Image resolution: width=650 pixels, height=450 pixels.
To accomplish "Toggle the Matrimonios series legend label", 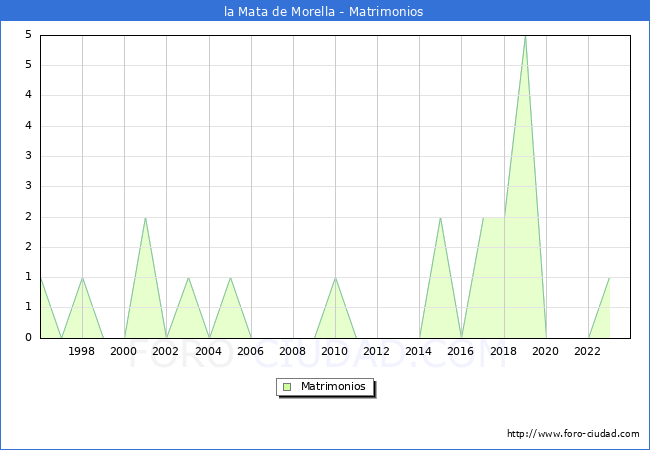I will tap(332, 387).
